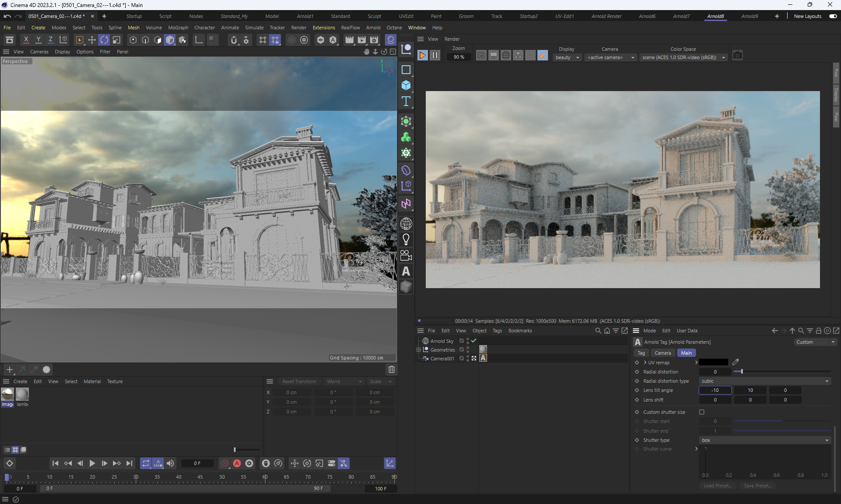
Task: Expand the Geometries object tree
Action: [418, 349]
